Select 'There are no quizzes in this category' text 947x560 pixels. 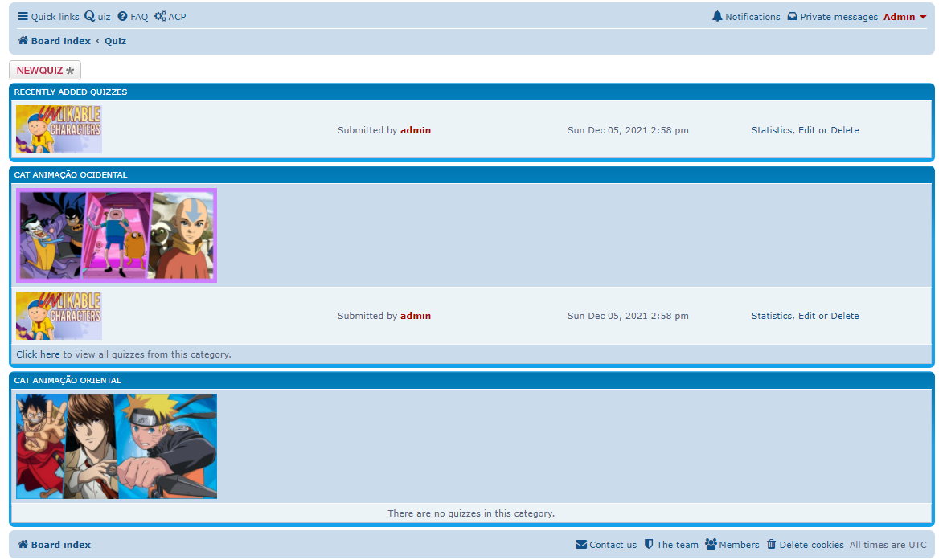tap(471, 513)
